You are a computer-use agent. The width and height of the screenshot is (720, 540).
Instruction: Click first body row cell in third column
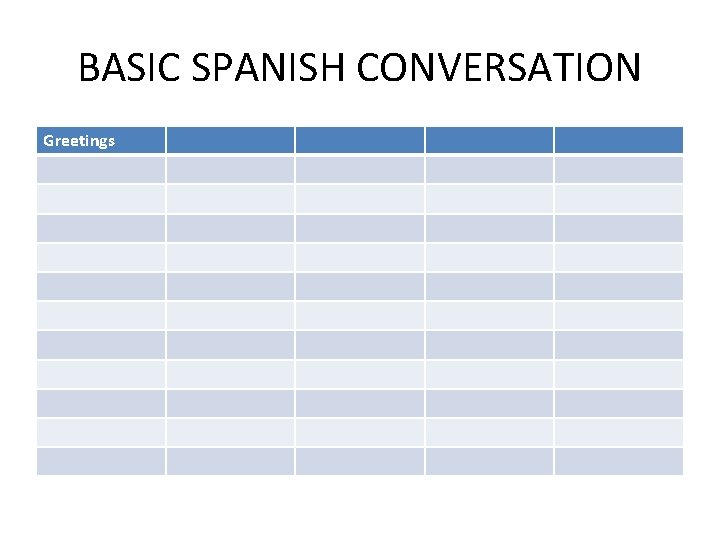point(360,169)
